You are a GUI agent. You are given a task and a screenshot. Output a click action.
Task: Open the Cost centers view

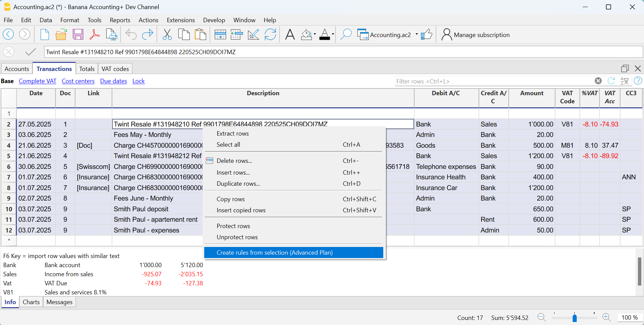point(78,81)
